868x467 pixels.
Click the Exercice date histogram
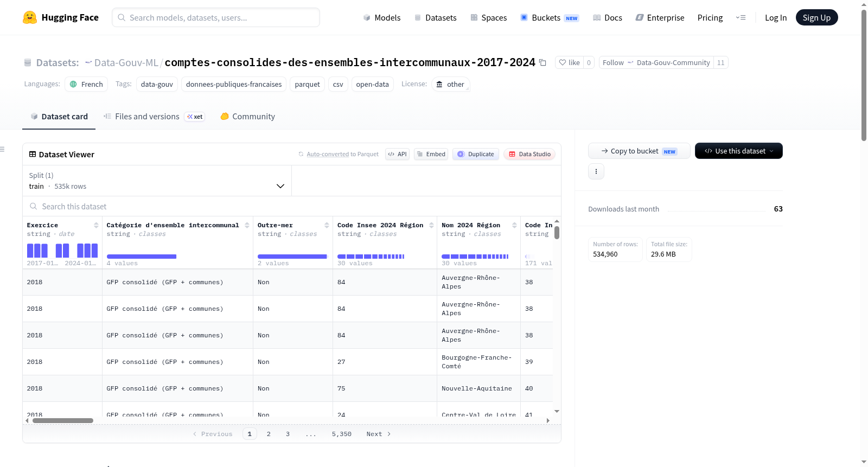(x=62, y=250)
